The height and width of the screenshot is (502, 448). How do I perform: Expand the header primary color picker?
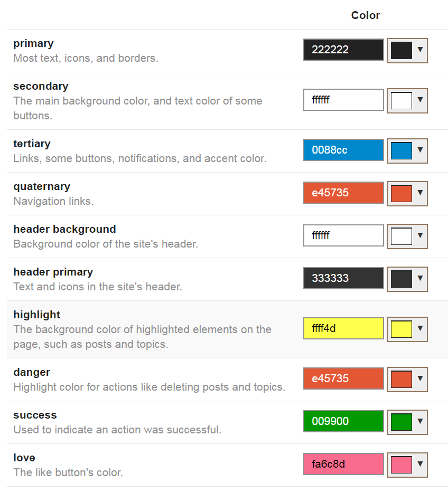(407, 279)
